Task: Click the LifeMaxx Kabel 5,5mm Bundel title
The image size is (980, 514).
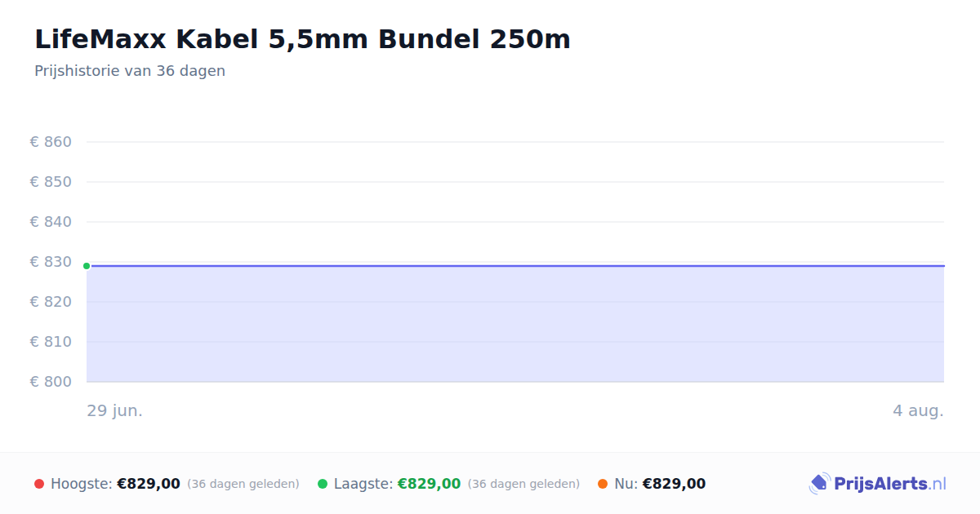Action: (302, 39)
